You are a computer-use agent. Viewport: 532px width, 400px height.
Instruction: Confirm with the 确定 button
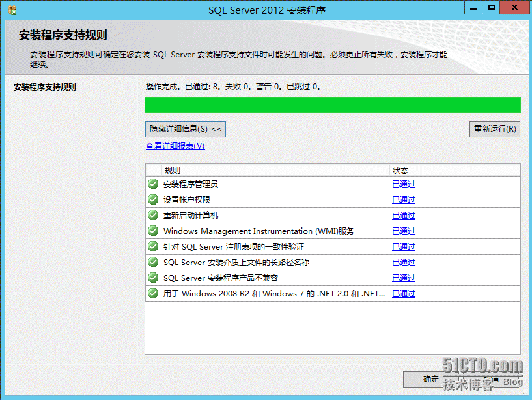(430, 379)
